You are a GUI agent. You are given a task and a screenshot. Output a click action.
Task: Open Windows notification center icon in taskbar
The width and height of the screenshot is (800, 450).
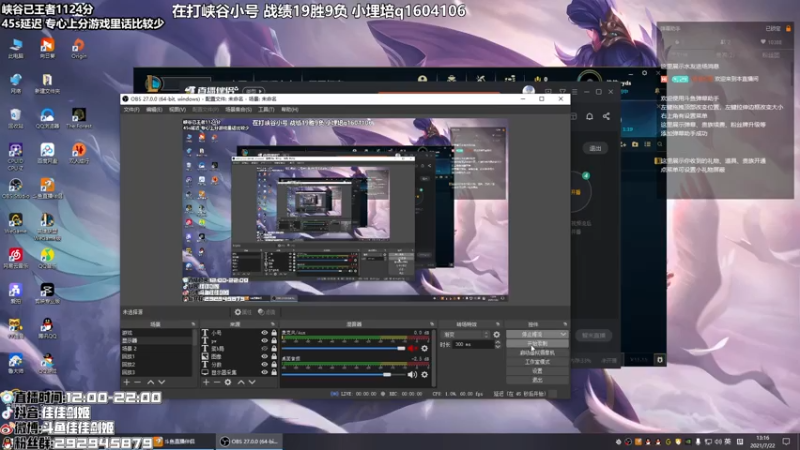click(x=786, y=441)
